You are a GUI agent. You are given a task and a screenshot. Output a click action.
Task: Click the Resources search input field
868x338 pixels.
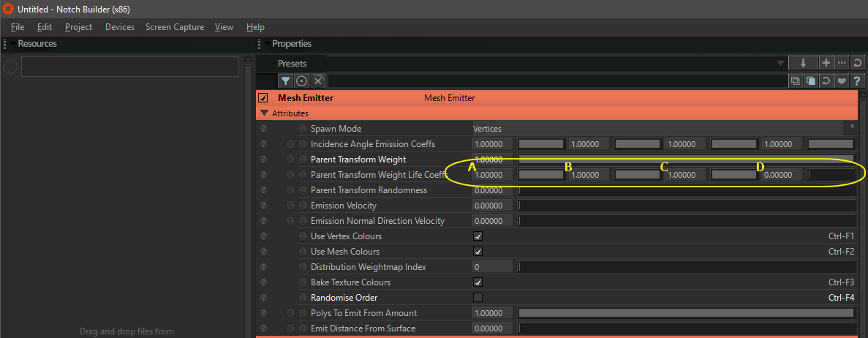[130, 67]
